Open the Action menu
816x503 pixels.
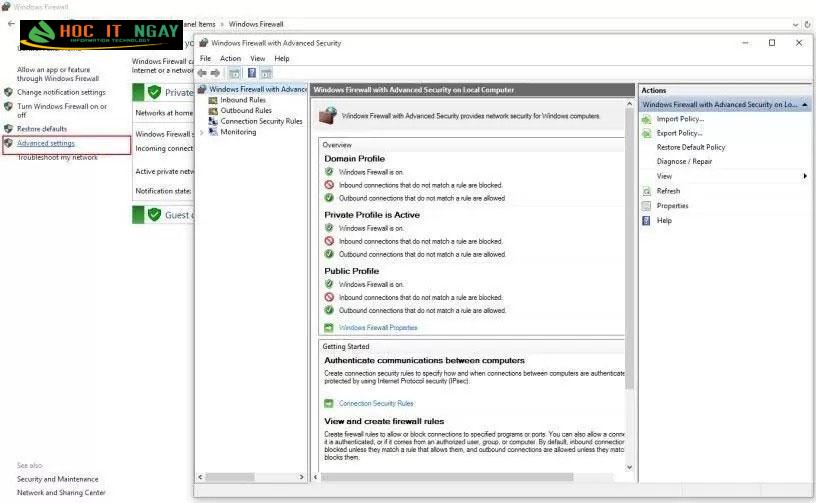[230, 58]
